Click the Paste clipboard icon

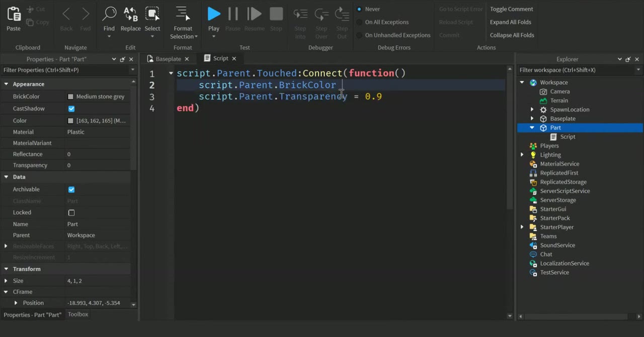[14, 14]
